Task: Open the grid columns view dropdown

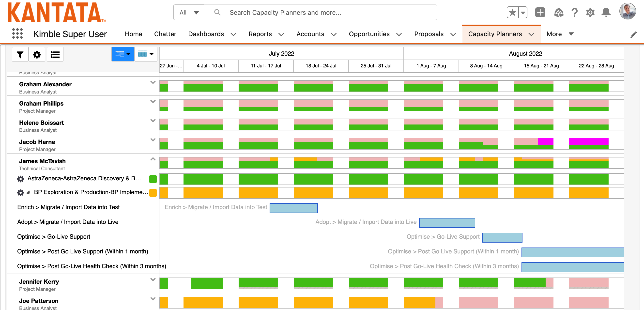Action: [146, 54]
